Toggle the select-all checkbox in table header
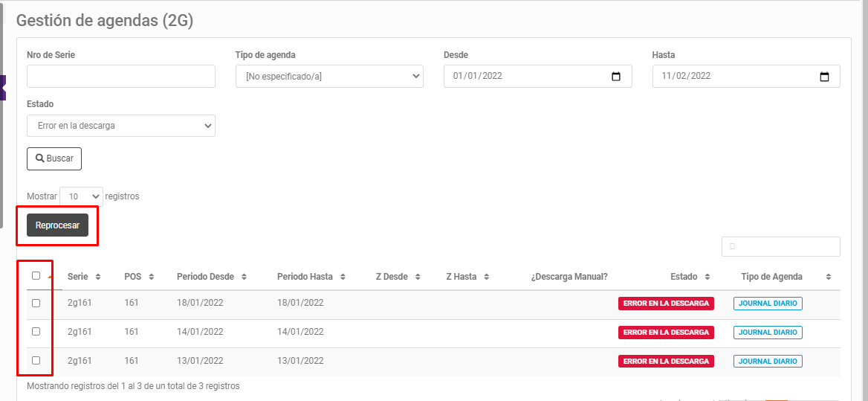Image resolution: width=868 pixels, height=401 pixels. click(36, 275)
